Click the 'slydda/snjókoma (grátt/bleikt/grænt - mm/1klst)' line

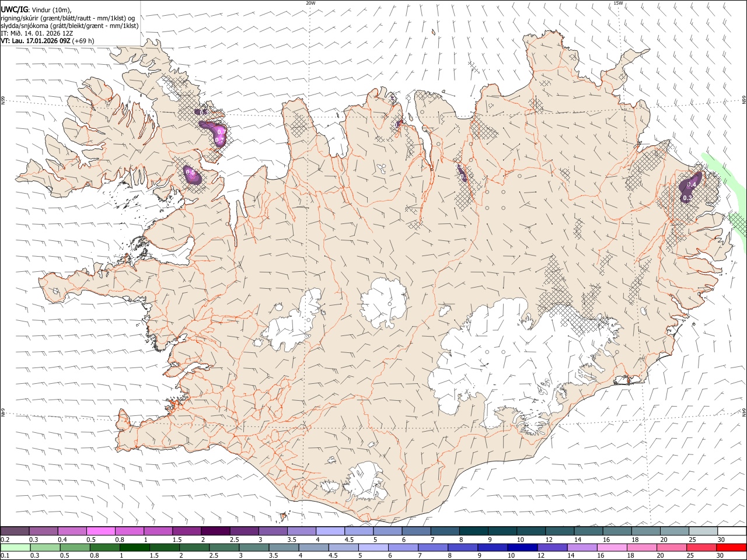(69, 26)
